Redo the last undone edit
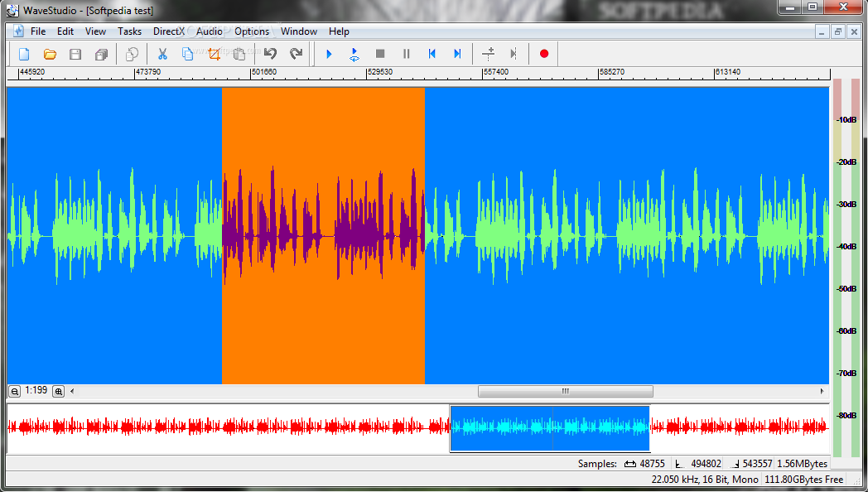The width and height of the screenshot is (868, 492). (x=297, y=54)
